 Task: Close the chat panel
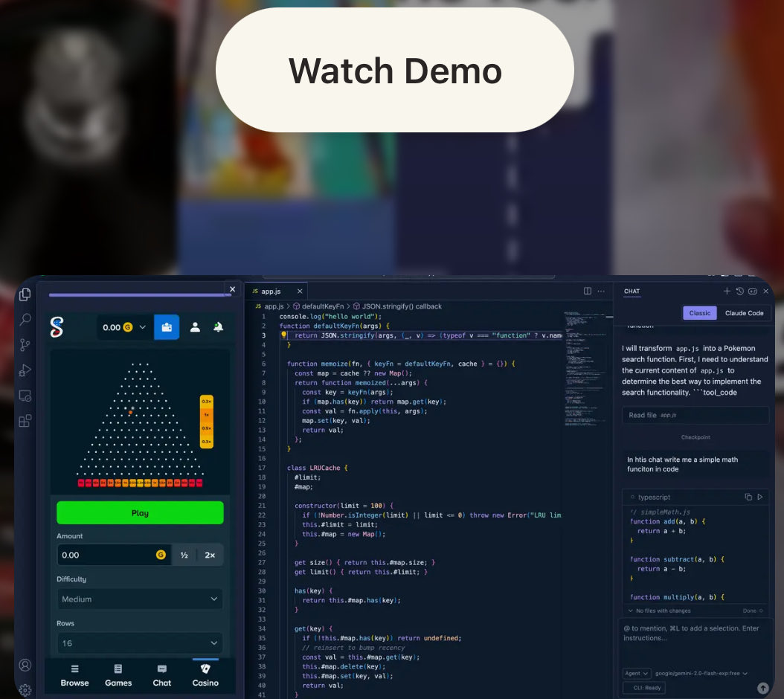[765, 291]
